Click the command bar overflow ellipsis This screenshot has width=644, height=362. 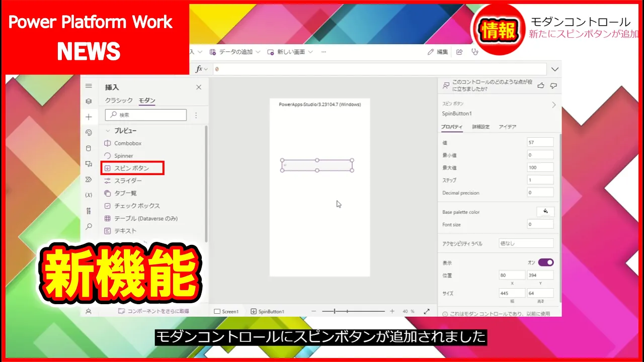324,52
